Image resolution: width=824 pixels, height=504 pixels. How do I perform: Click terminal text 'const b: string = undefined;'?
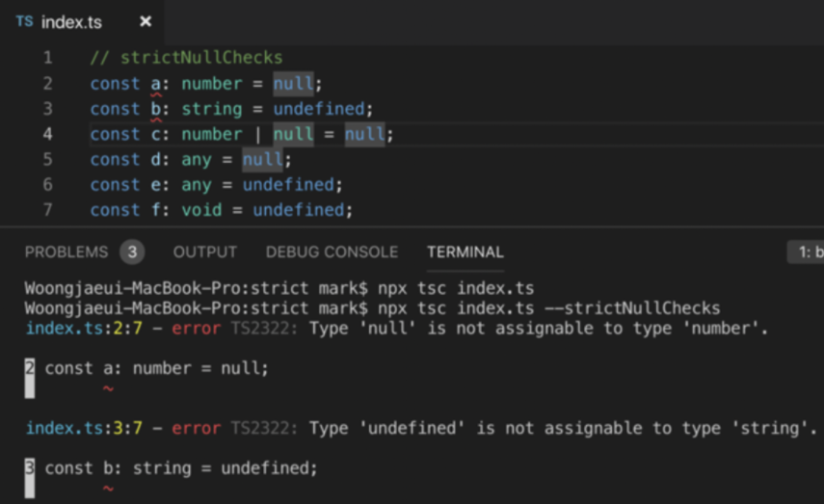pos(181,467)
